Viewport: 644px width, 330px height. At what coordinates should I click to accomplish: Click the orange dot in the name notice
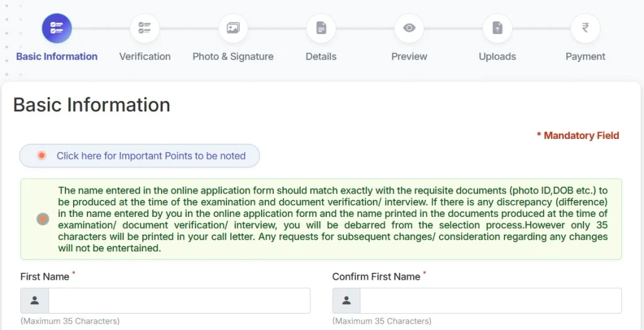tap(42, 219)
